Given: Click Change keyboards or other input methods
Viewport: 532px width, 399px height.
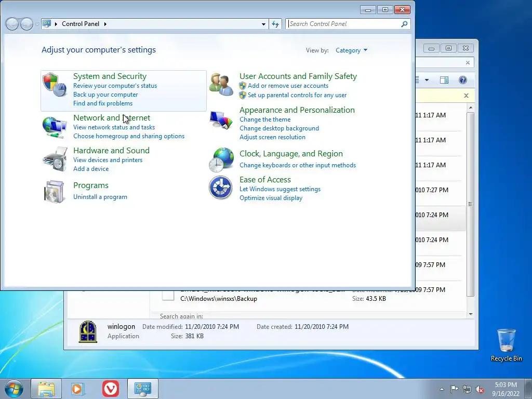Looking at the screenshot, I should (x=298, y=165).
